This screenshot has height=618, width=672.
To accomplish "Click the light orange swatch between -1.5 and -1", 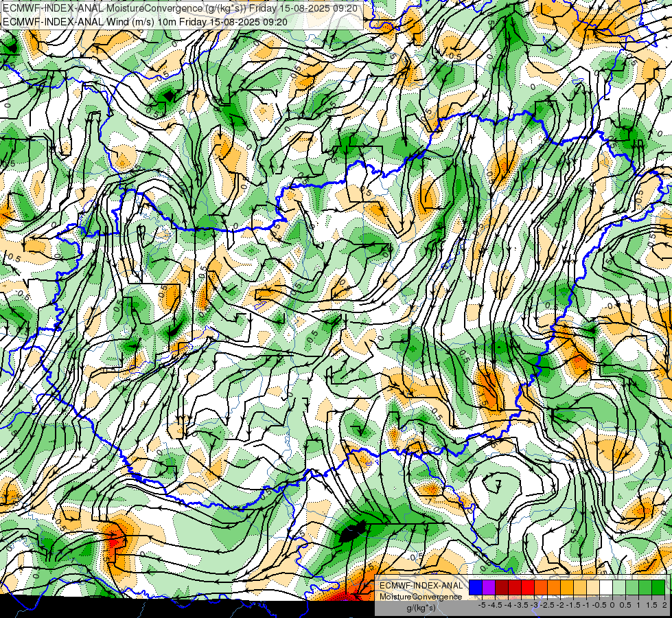I will (x=579, y=588).
